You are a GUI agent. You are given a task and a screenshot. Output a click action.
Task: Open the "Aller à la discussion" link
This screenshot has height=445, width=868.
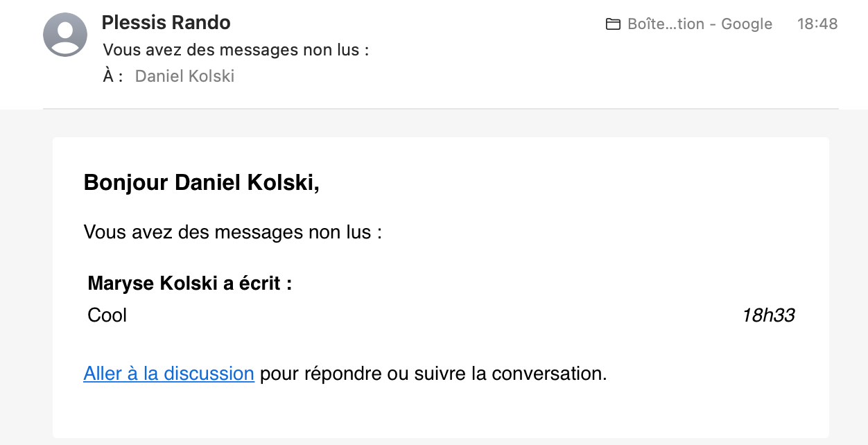click(x=168, y=374)
